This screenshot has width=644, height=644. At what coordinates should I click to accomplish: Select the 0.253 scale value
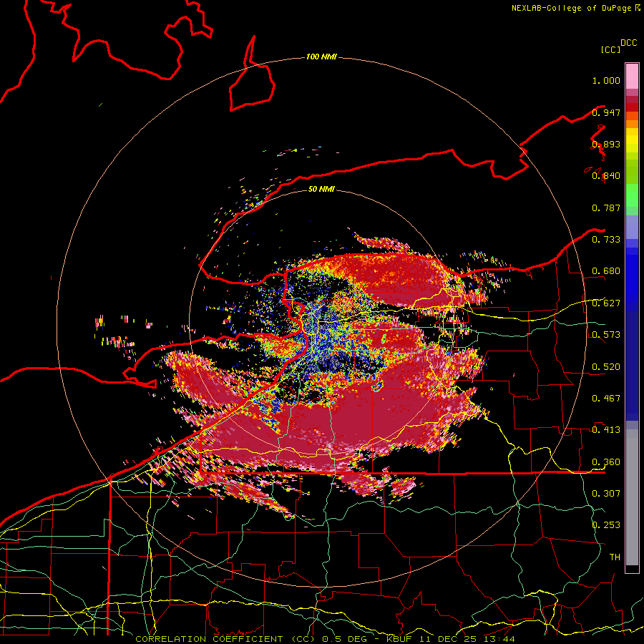tap(606, 525)
